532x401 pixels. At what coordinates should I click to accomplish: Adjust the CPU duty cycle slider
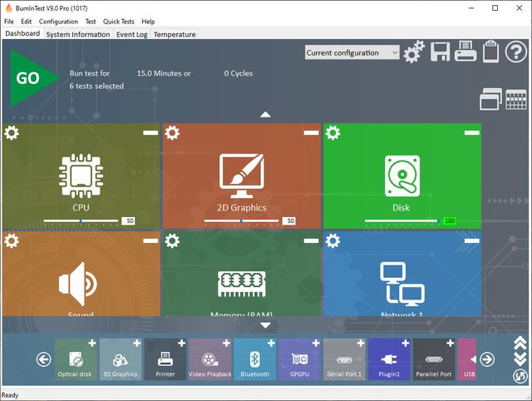point(81,221)
